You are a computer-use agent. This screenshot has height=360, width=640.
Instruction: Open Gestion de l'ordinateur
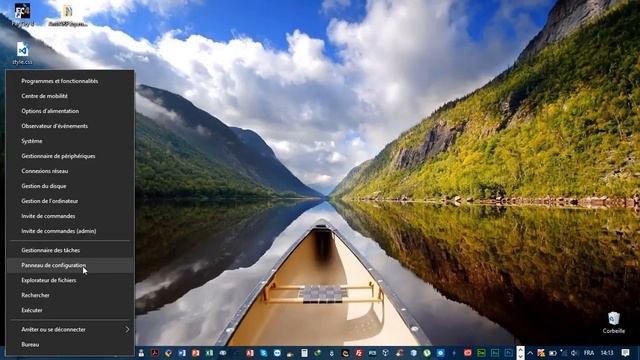70,201
